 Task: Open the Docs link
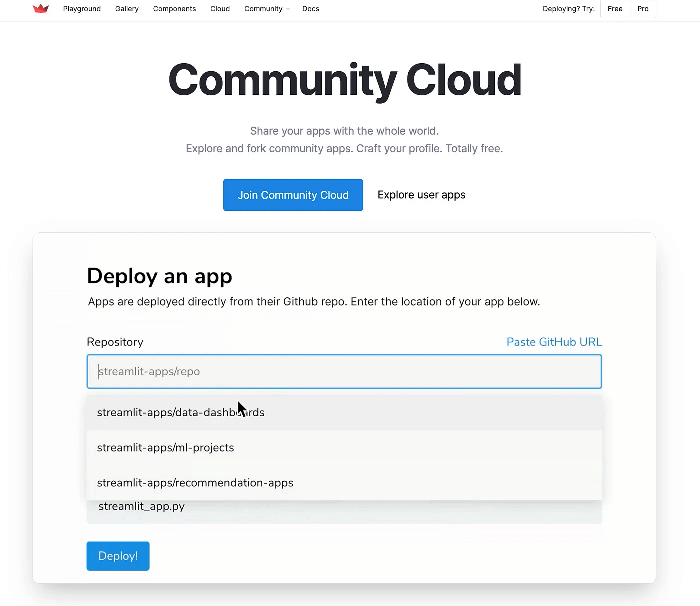tap(311, 9)
